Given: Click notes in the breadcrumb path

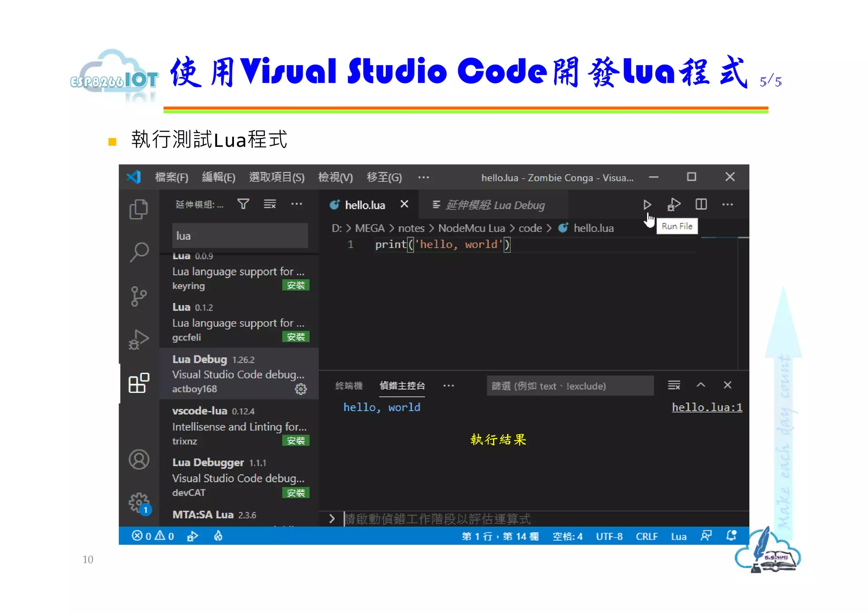Looking at the screenshot, I should pos(411,228).
